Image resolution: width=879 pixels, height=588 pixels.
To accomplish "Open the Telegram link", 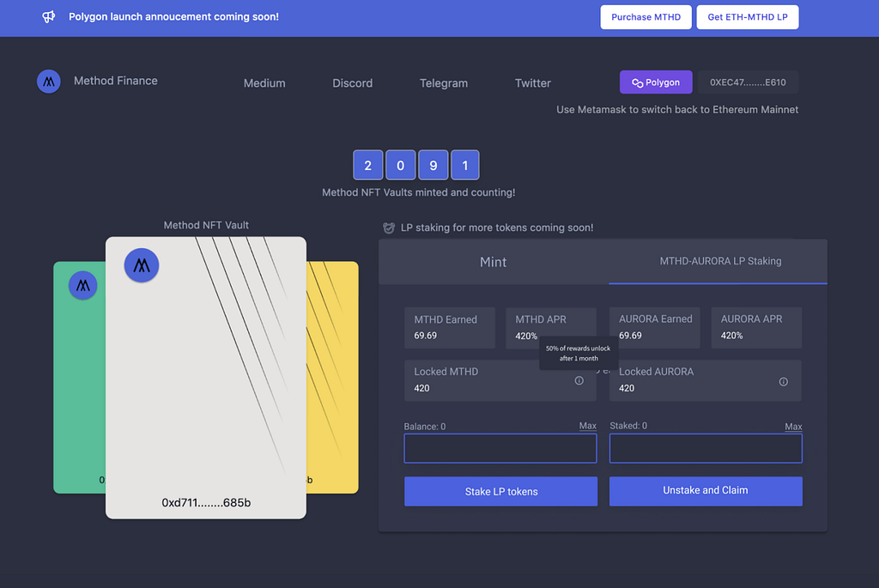I will tap(444, 83).
